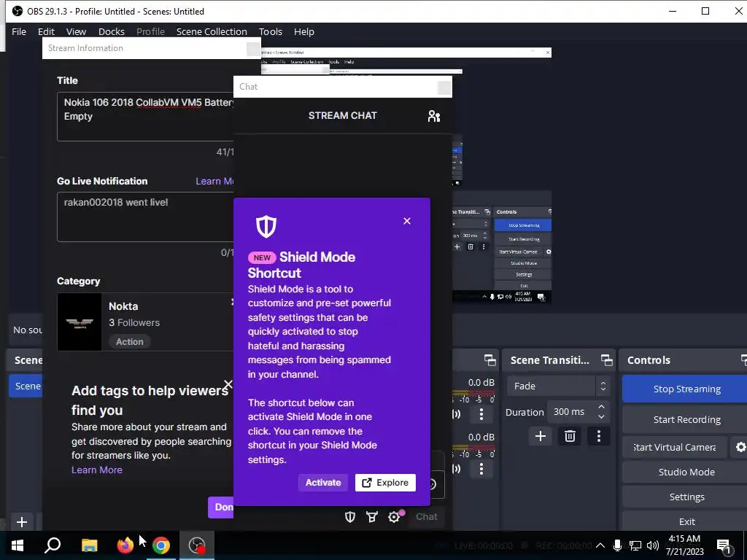The image size is (747, 560).
Task: Show hidden tray icons chevron
Action: (600, 545)
